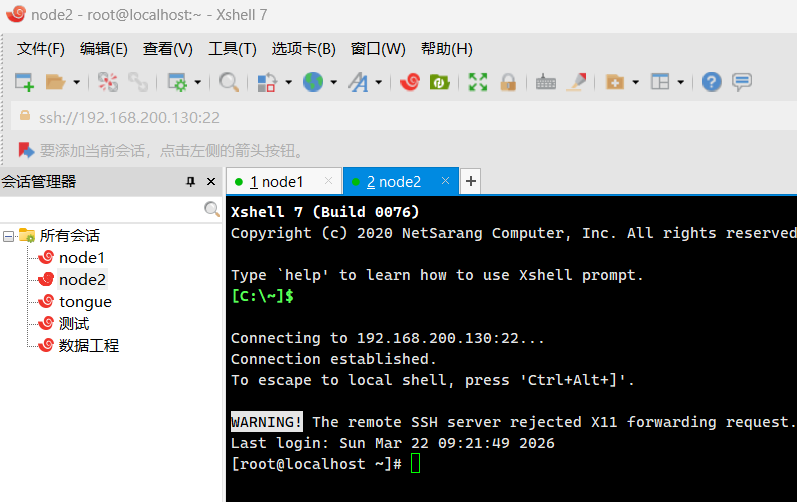Screen dimensions: 797x502
Task: Open the 工具(T) menu
Action: click(x=232, y=49)
